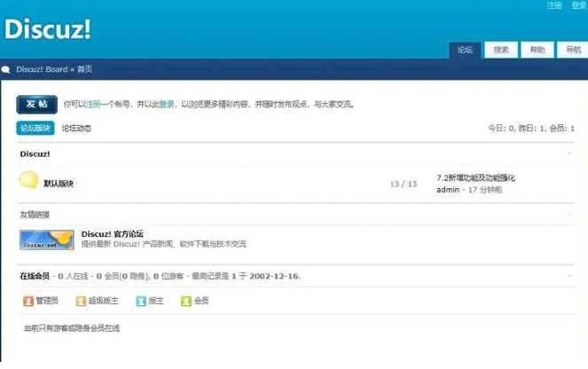Click the 今日: 0, 昨日: 1, 会员: 1 stats

coord(531,129)
